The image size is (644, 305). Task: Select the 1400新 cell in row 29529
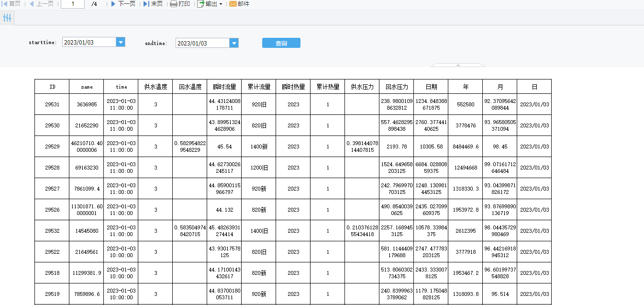[x=259, y=147]
